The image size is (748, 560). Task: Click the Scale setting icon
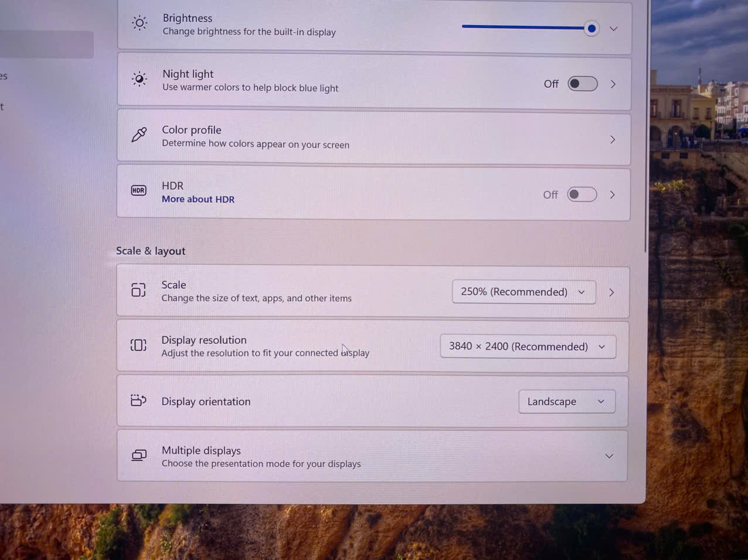(x=138, y=290)
